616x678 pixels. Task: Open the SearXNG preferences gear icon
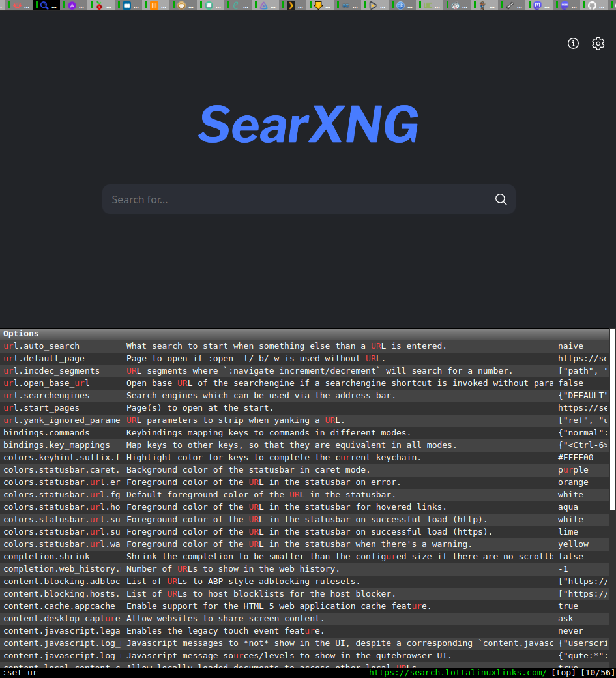coord(598,44)
